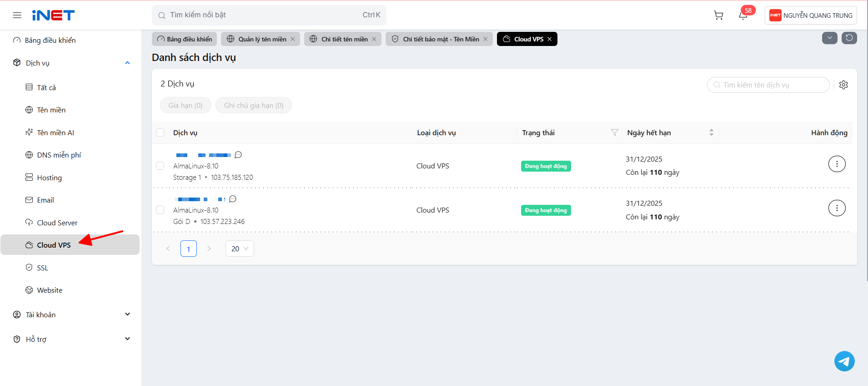Close the Chi tiết tên miền tab

pos(374,39)
